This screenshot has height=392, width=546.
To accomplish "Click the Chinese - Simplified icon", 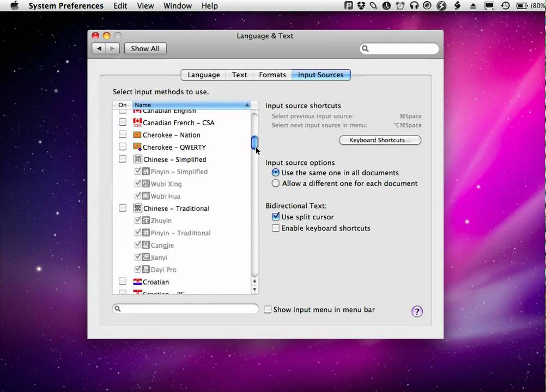I will click(137, 160).
